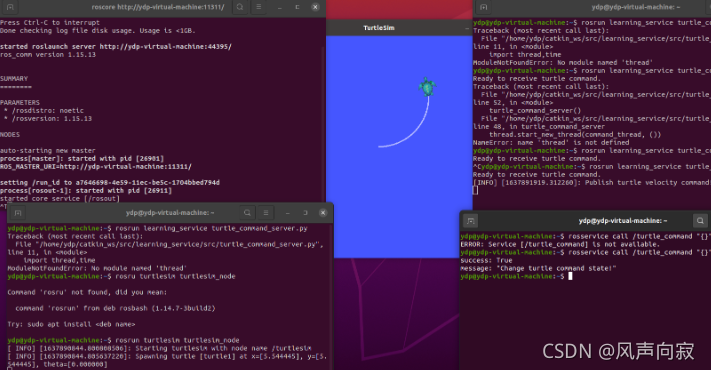
Task: Click 'rosrun turtlesim turtlesim_node' command line
Action: point(123,341)
